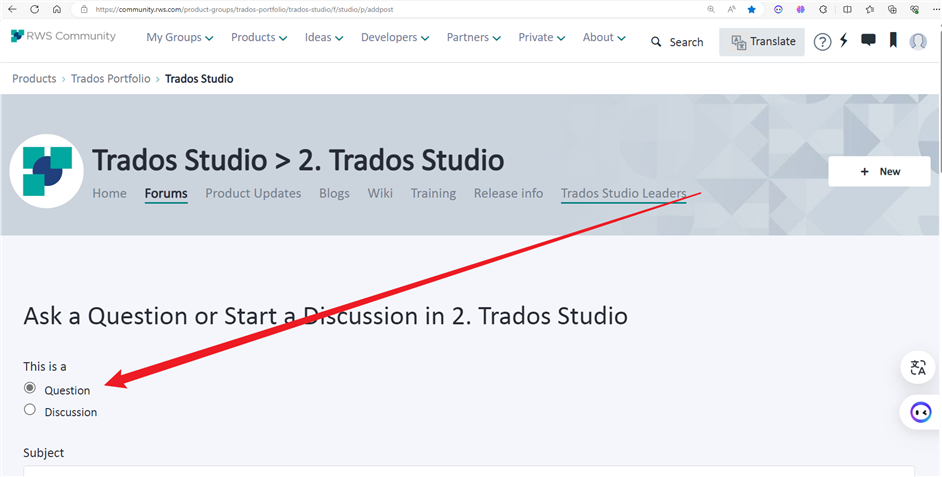The width and height of the screenshot is (942, 477).
Task: Open the Wiki tab
Action: pyautogui.click(x=380, y=193)
